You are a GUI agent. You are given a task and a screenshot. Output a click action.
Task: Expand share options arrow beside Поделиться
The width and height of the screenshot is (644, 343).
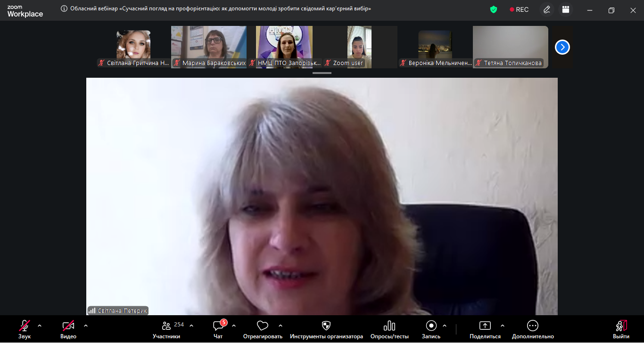click(502, 326)
